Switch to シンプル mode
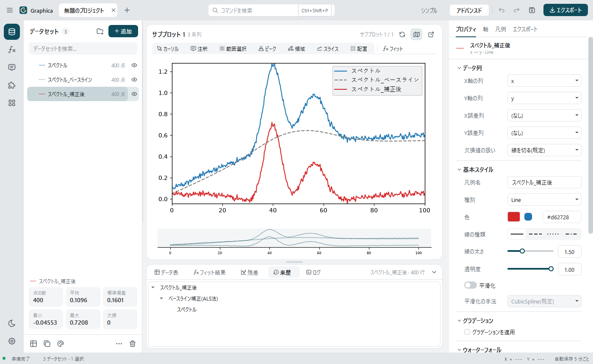This screenshot has width=593, height=364. point(429,10)
